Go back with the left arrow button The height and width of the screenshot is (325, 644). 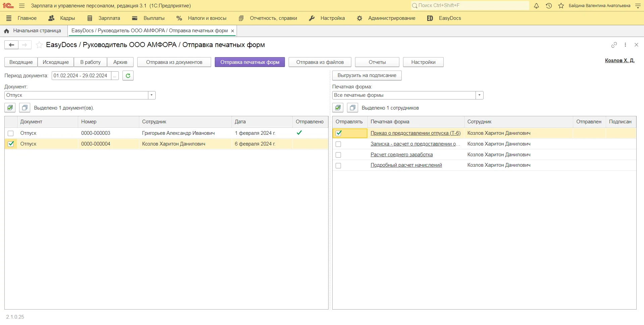(11, 45)
